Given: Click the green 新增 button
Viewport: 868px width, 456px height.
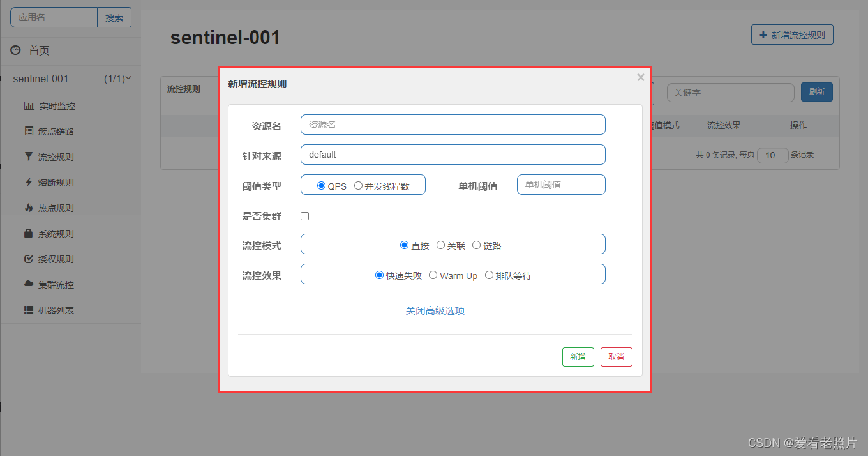Looking at the screenshot, I should (578, 357).
